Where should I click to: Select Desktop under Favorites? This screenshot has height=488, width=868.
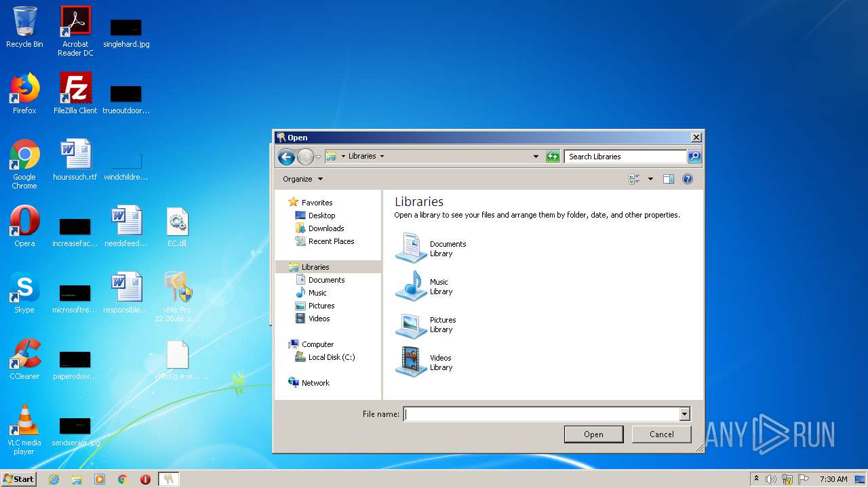[x=315, y=216]
